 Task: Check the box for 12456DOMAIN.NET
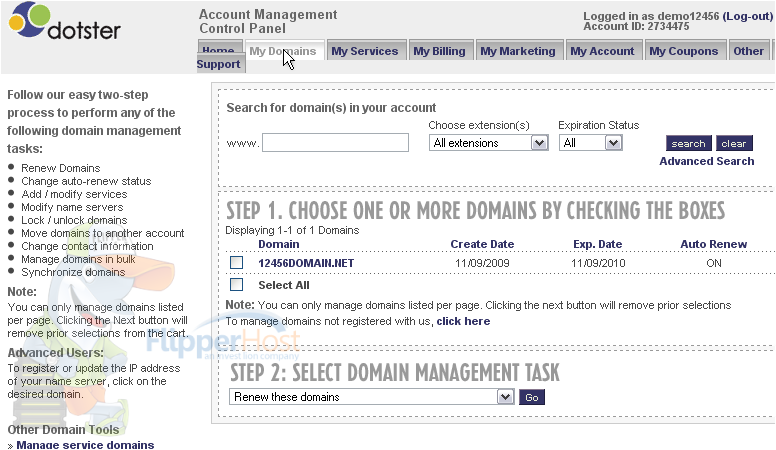coord(237,262)
